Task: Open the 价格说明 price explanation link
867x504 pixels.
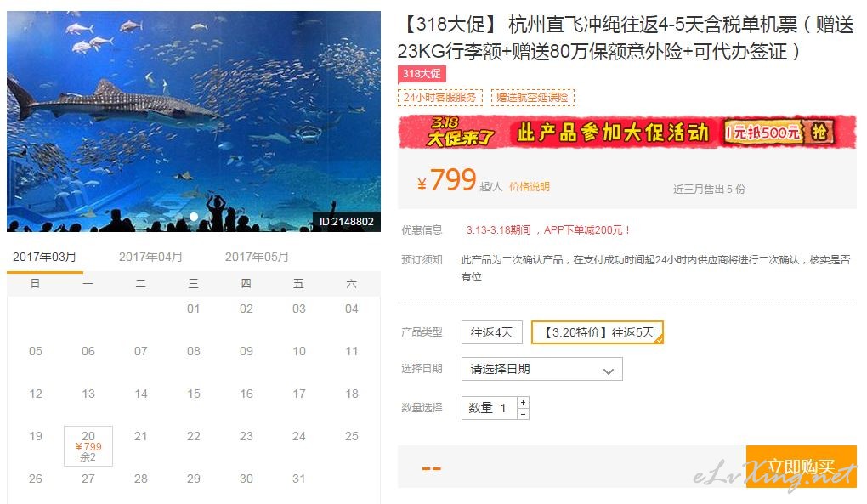Action: tap(530, 187)
